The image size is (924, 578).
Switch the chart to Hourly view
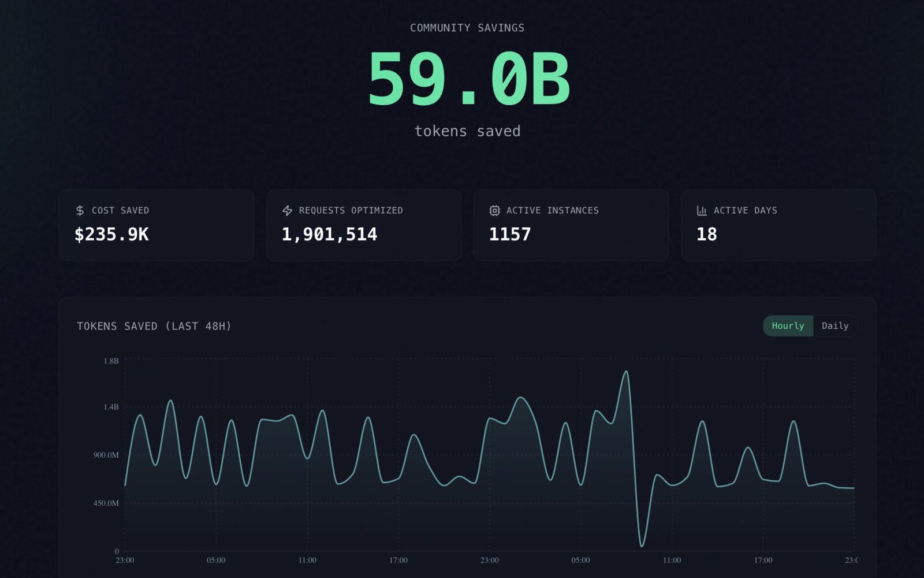click(x=788, y=326)
